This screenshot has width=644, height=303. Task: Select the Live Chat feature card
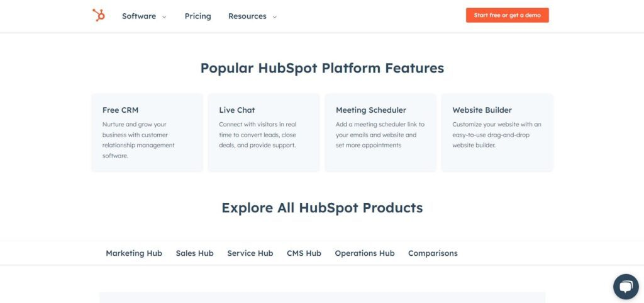(x=264, y=132)
